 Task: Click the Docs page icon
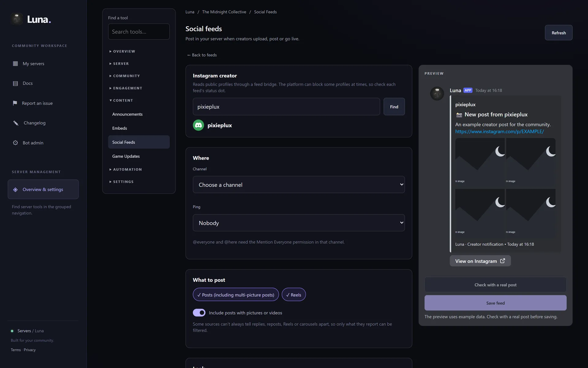tap(15, 83)
